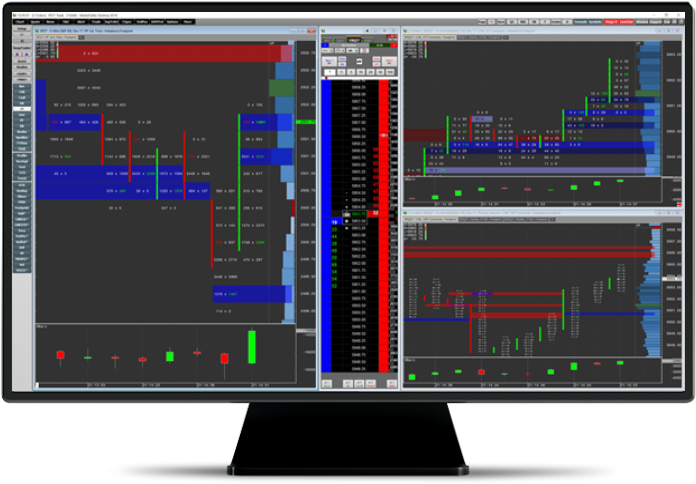Image resolution: width=696 pixels, height=484 pixels.
Task: Click green logo icon of DOM window
Action: [325, 31]
